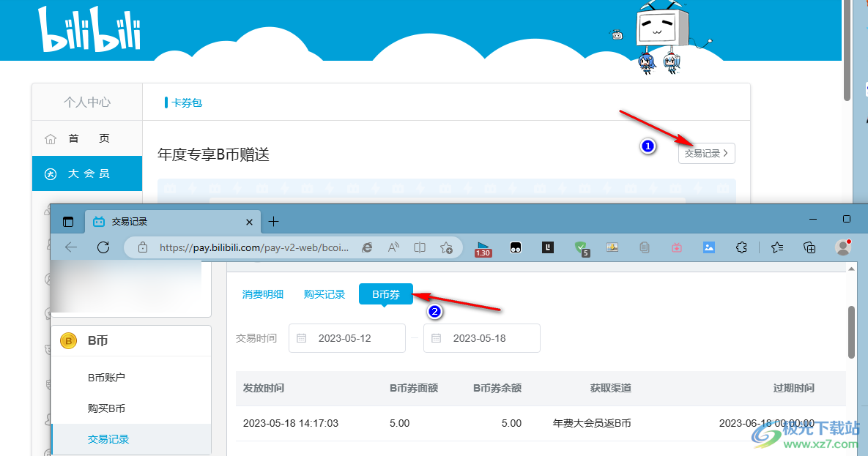
Task: Open the 交易记录 button in 卡券包
Action: (x=706, y=153)
